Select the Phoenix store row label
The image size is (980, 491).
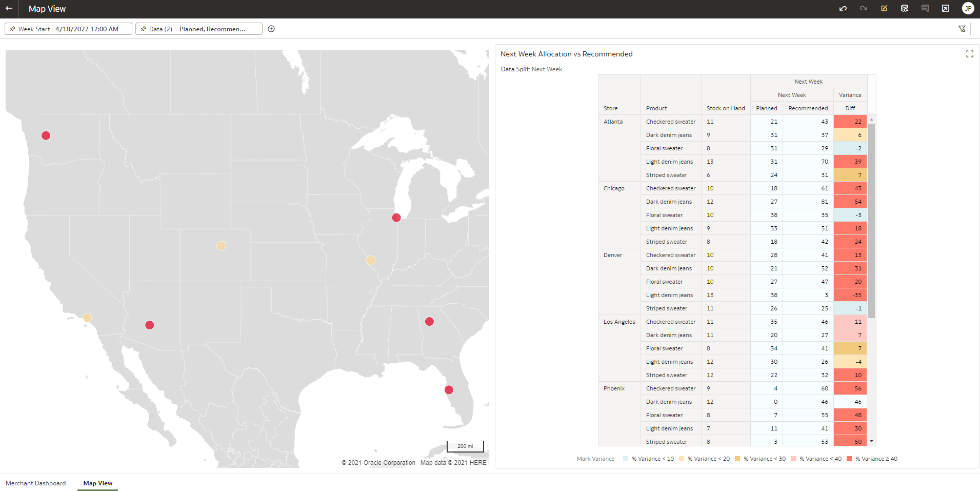(x=614, y=388)
